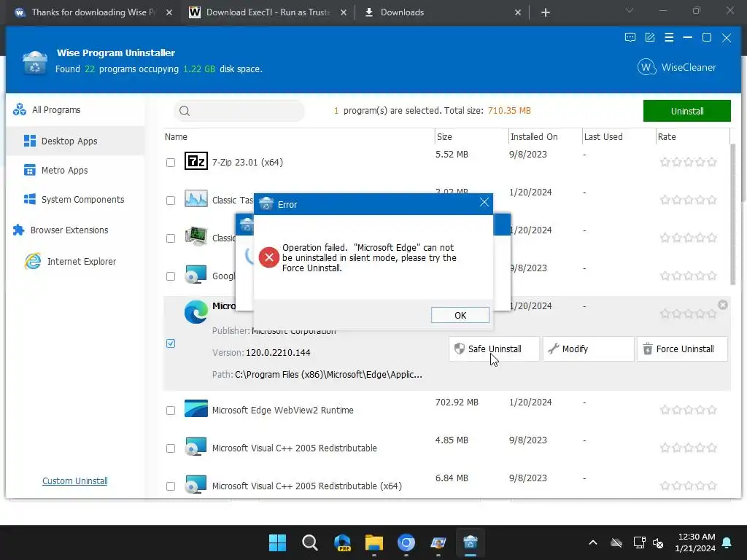Sort the list by Size column
Screen dimensions: 747x560
coord(444,136)
